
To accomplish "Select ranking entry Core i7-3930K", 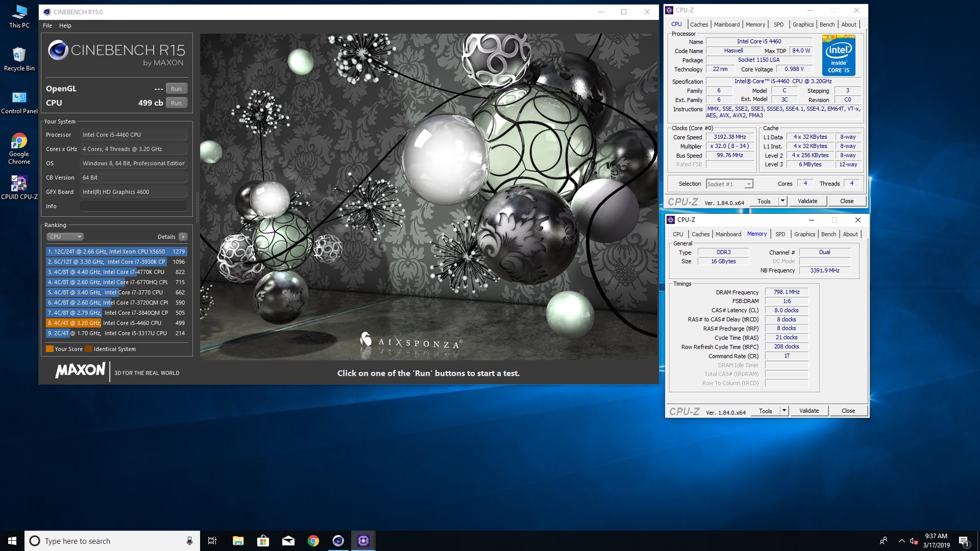I will 116,262.
